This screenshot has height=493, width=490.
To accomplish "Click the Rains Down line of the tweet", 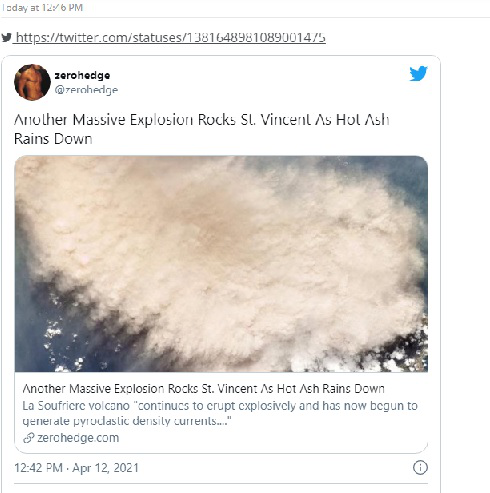I will coord(53,139).
